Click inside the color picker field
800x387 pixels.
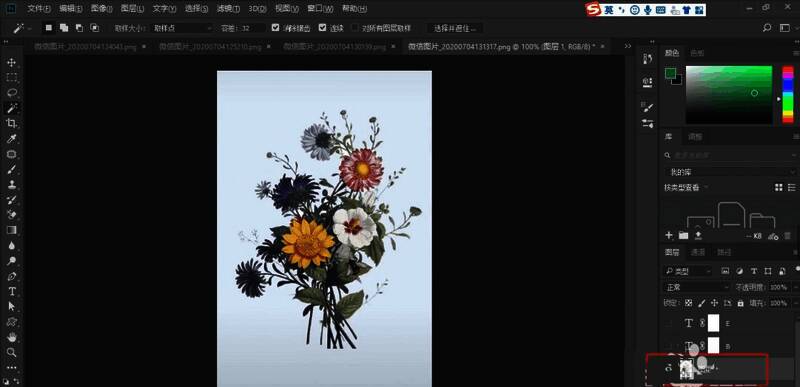pos(729,95)
